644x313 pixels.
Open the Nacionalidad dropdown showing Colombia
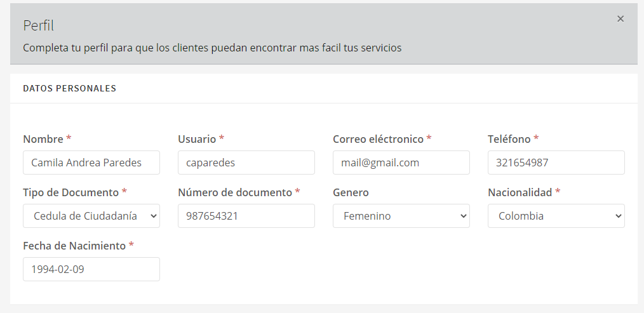[x=556, y=216]
